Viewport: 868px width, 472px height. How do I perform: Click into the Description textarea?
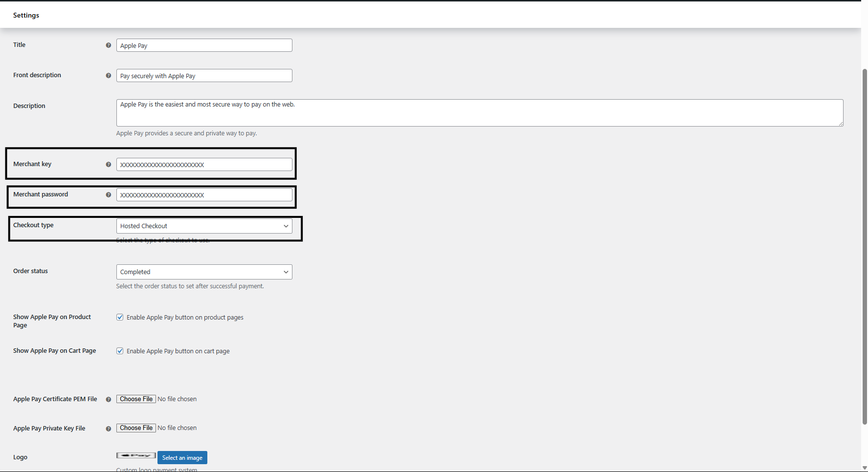[x=480, y=113]
